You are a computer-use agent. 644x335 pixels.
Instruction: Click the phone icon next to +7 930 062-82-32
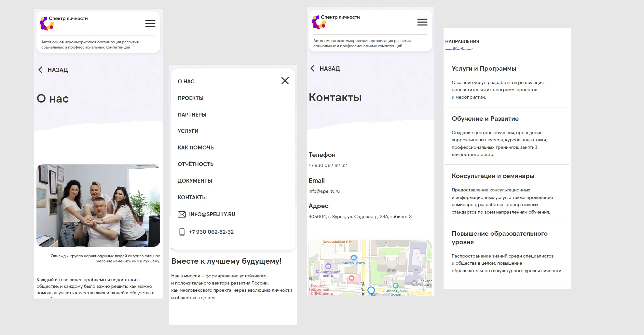[181, 231]
